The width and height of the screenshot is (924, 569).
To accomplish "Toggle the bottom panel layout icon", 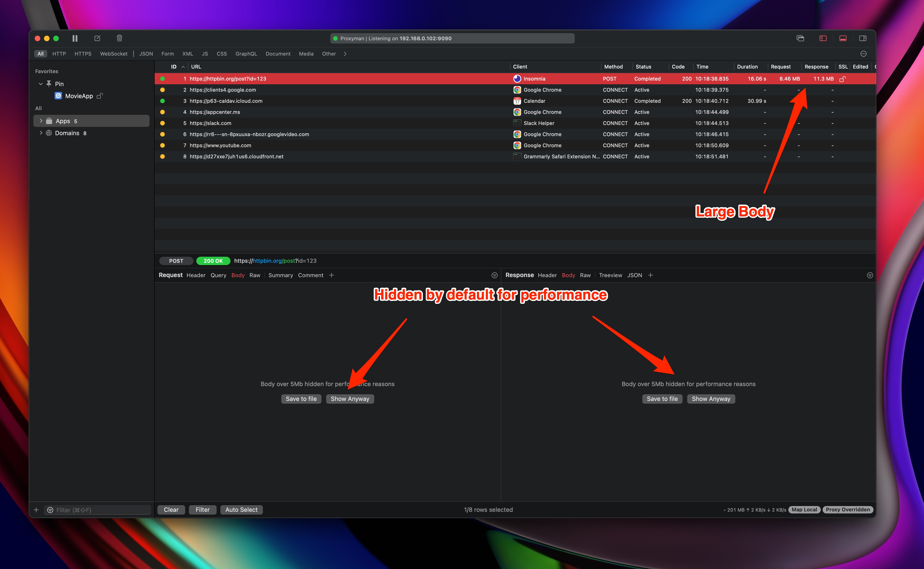I will click(x=843, y=38).
